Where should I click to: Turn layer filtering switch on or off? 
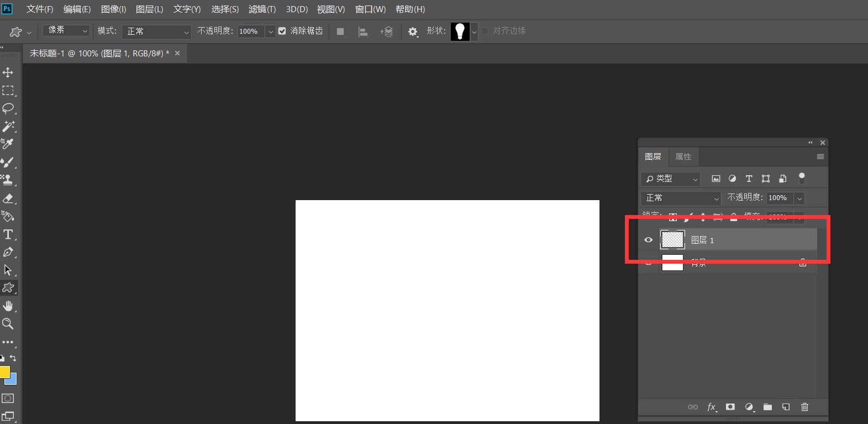pos(802,178)
